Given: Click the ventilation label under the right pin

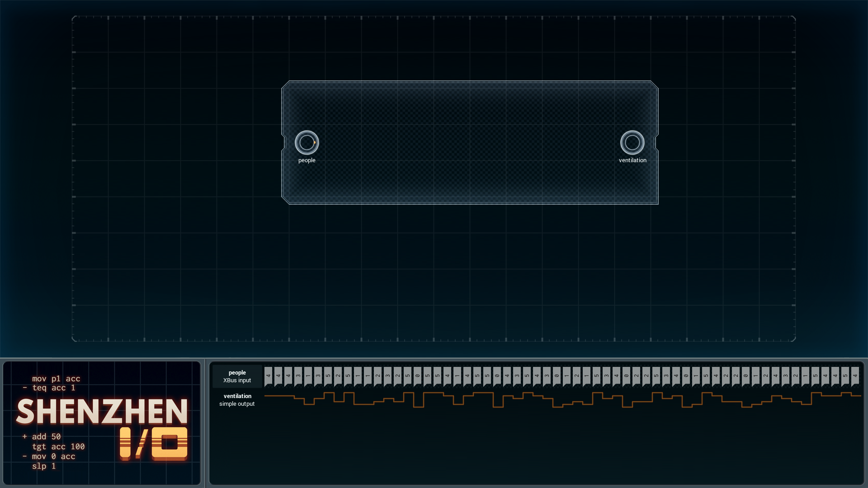Looking at the screenshot, I should point(632,160).
